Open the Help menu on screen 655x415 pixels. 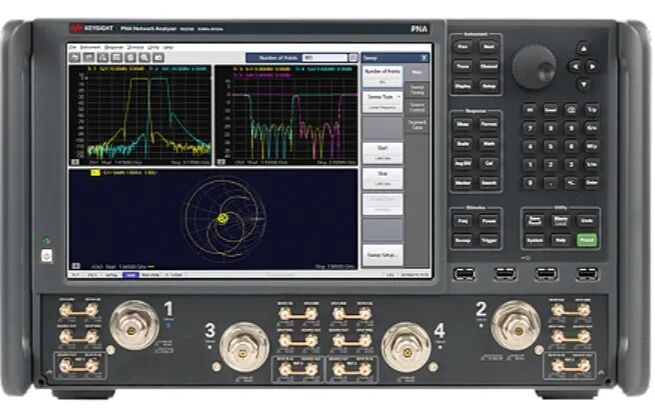click(168, 48)
